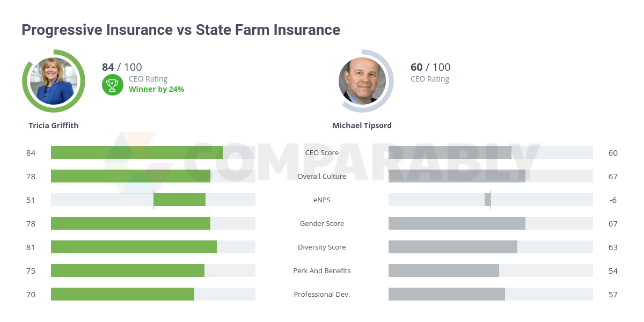Click the '60 / 100' CEO rating
The image size is (644, 322).
point(430,67)
